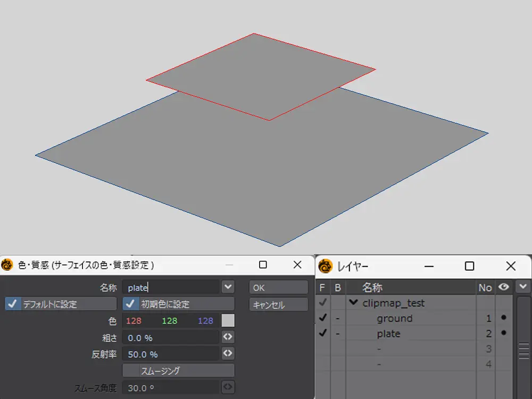Toggle visibility dot of plate layer
The height and width of the screenshot is (399, 532).
coord(503,334)
